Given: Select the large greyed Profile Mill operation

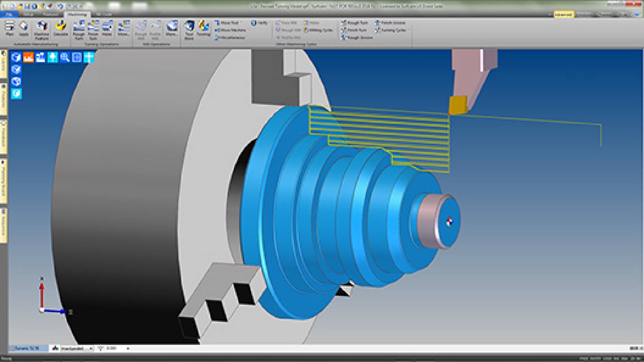Looking at the screenshot, I should (155, 30).
